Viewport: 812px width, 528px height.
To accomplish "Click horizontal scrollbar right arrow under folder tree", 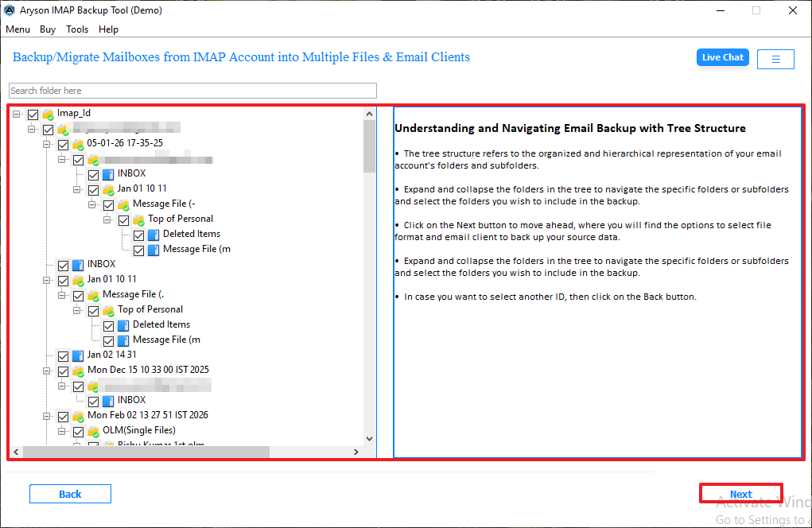I will tap(356, 452).
